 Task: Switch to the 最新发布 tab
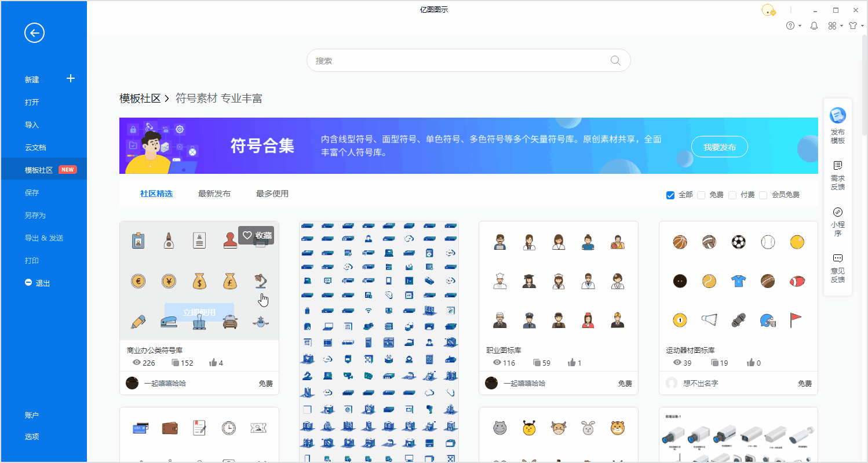coord(214,194)
